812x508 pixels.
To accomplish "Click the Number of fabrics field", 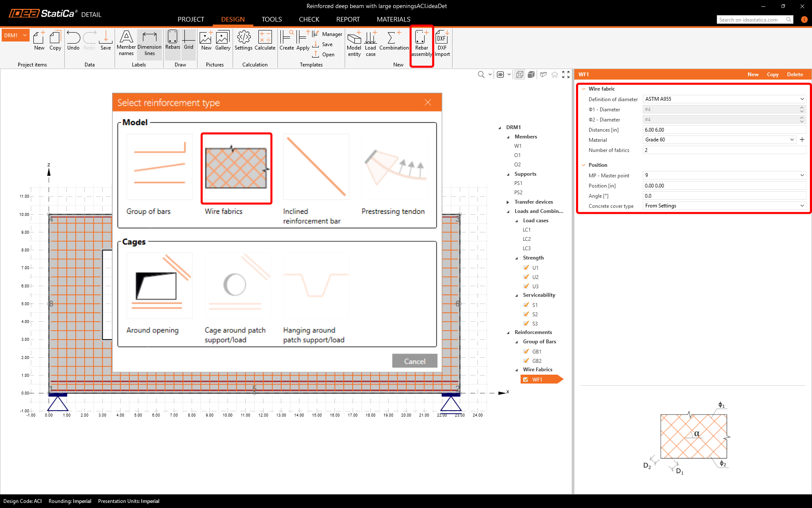I will pyautogui.click(x=724, y=150).
